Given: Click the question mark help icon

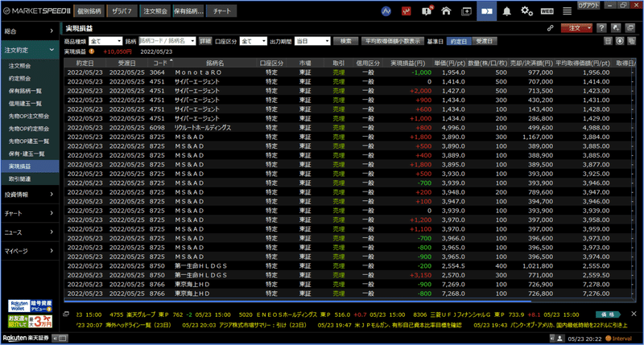Looking at the screenshot, I should (x=601, y=28).
